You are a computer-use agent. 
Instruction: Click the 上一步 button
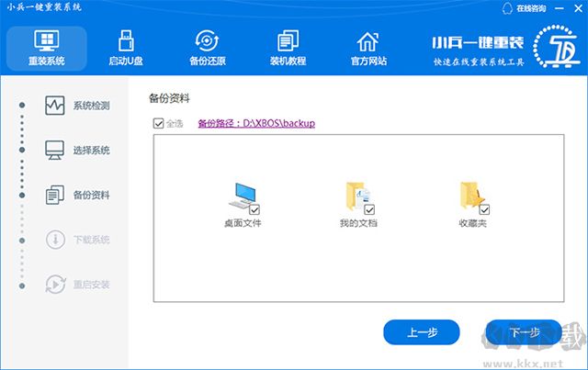[x=422, y=332]
